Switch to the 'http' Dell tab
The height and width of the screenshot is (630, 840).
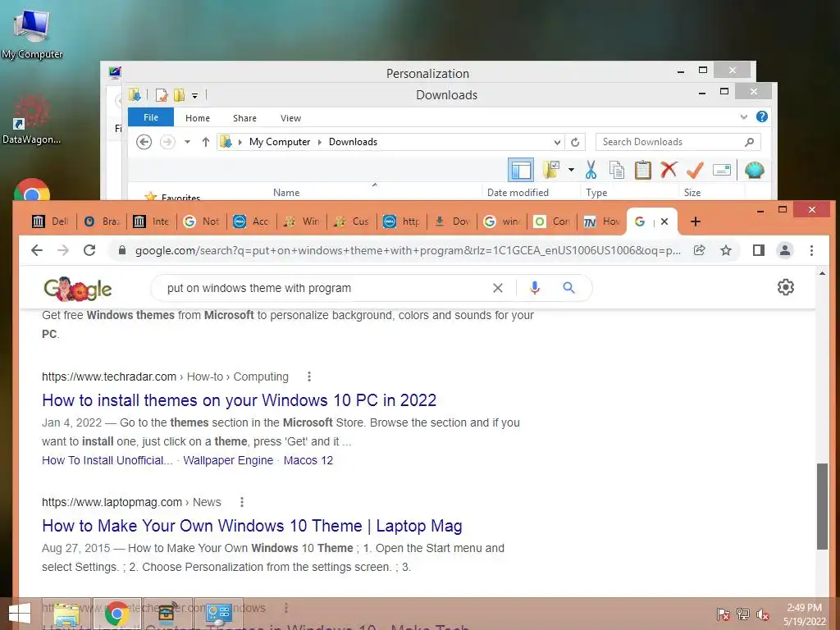(401, 221)
